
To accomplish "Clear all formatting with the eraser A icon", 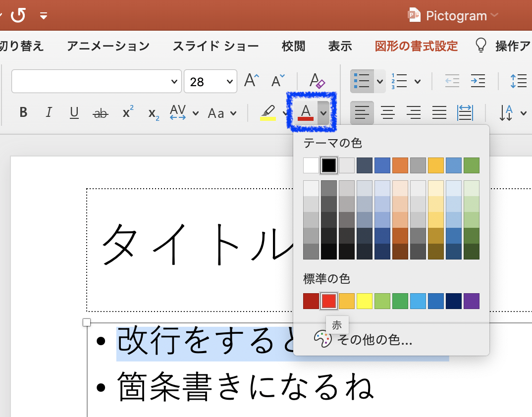I will (317, 81).
